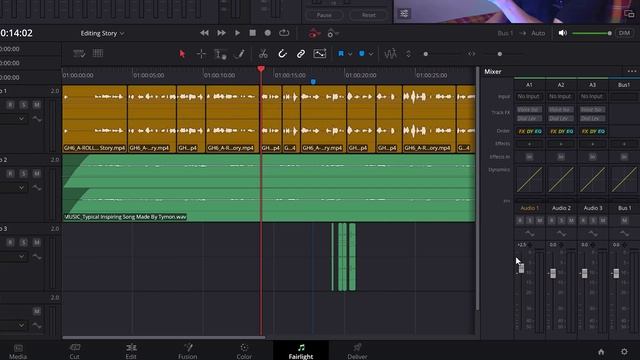Switch to the Edit page
This screenshot has height=360, width=640.
pyautogui.click(x=131, y=351)
